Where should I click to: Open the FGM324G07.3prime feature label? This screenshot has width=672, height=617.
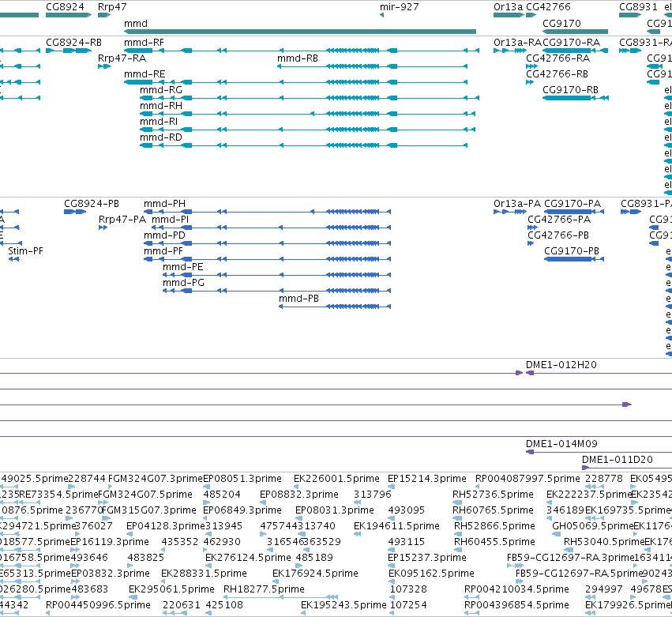point(155,479)
